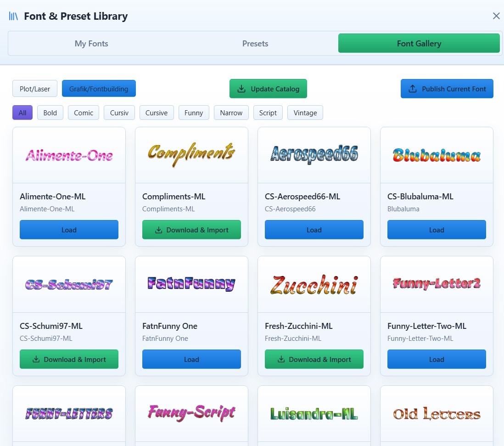Click the library books icon beside the title
The width and height of the screenshot is (504, 446).
click(13, 16)
